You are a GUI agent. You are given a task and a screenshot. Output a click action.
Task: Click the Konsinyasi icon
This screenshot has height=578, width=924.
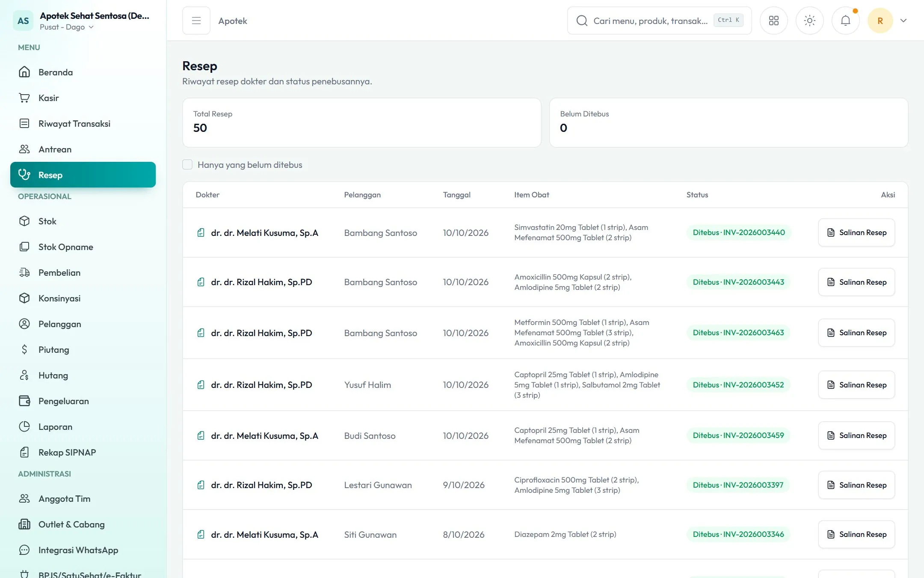(x=24, y=298)
